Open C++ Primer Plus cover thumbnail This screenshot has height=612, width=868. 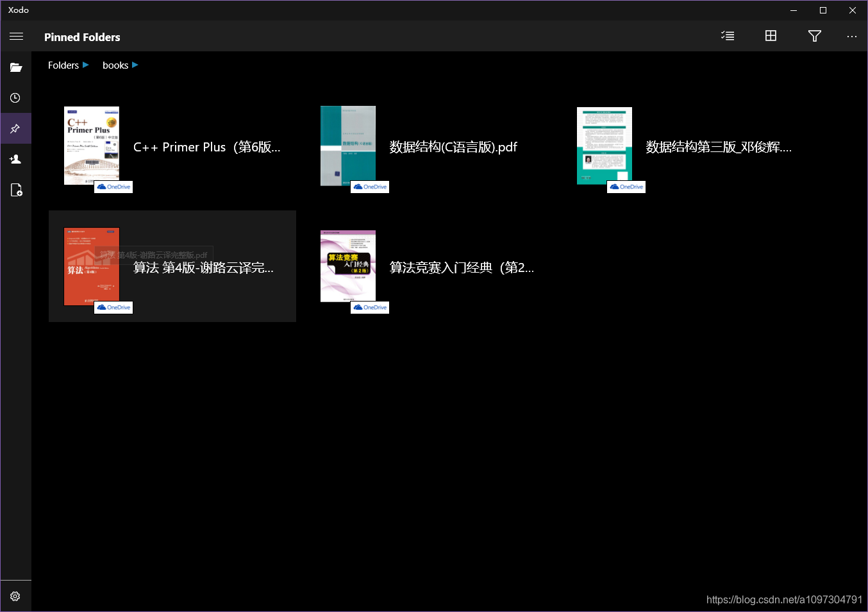[x=92, y=146]
